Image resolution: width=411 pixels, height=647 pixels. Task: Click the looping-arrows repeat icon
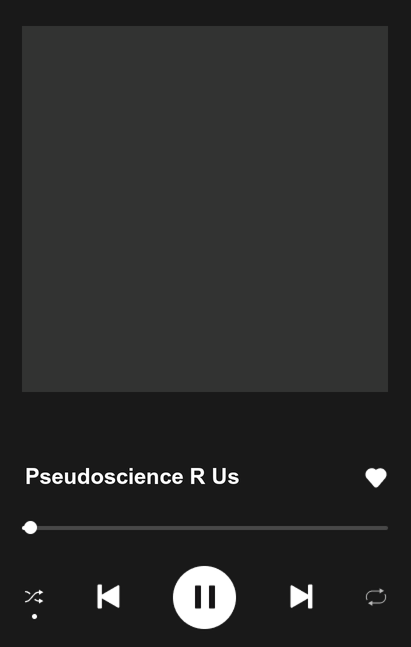[376, 597]
